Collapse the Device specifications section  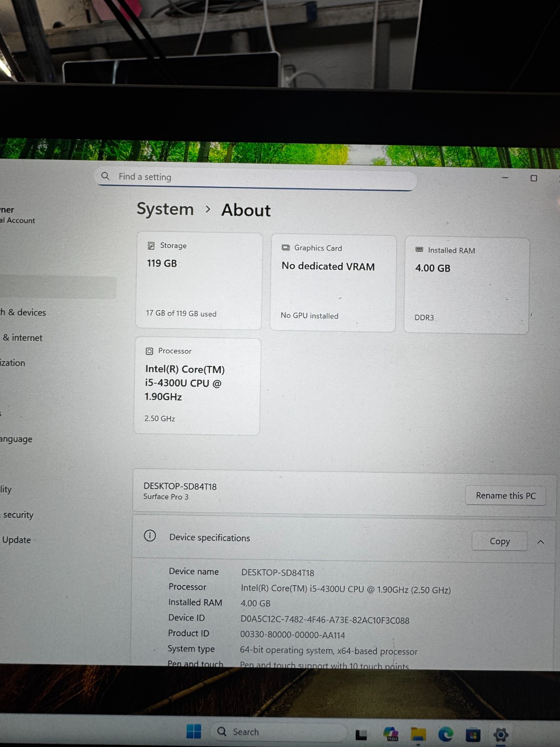pyautogui.click(x=541, y=542)
